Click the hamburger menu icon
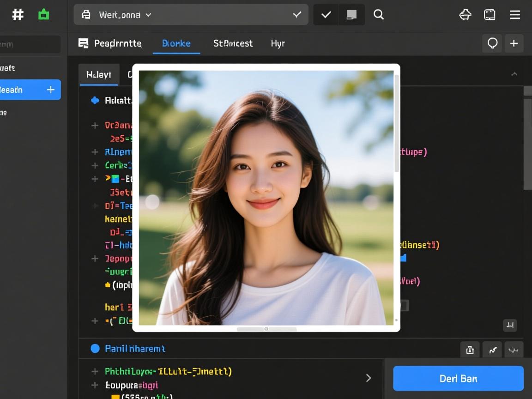The image size is (532, 399). pyautogui.click(x=515, y=15)
